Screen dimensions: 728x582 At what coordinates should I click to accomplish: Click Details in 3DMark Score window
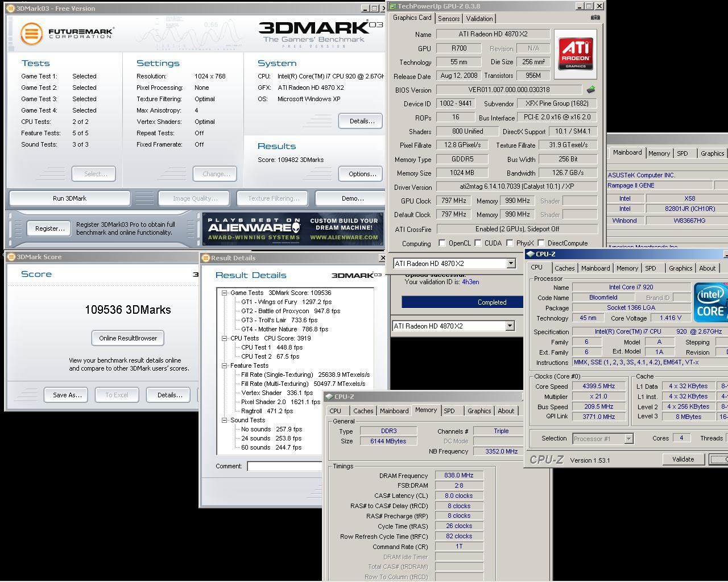click(169, 395)
